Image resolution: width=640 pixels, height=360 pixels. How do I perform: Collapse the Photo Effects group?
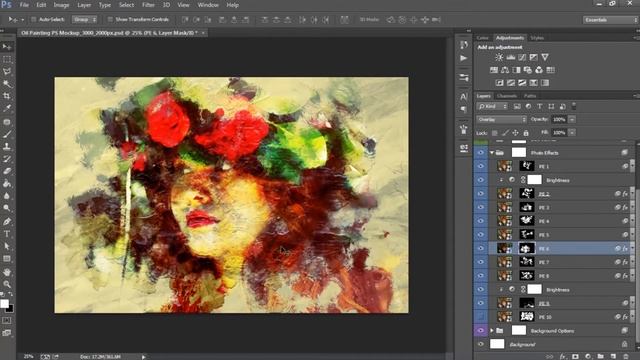click(492, 153)
